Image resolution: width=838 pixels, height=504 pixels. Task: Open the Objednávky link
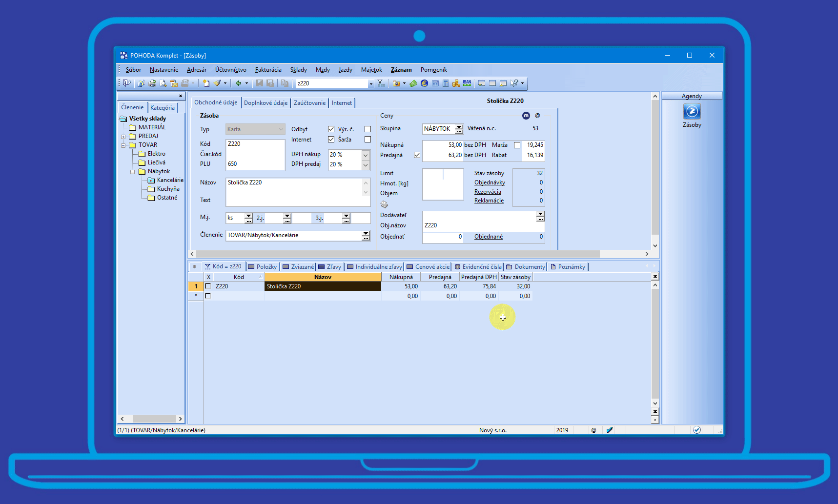pyautogui.click(x=490, y=182)
